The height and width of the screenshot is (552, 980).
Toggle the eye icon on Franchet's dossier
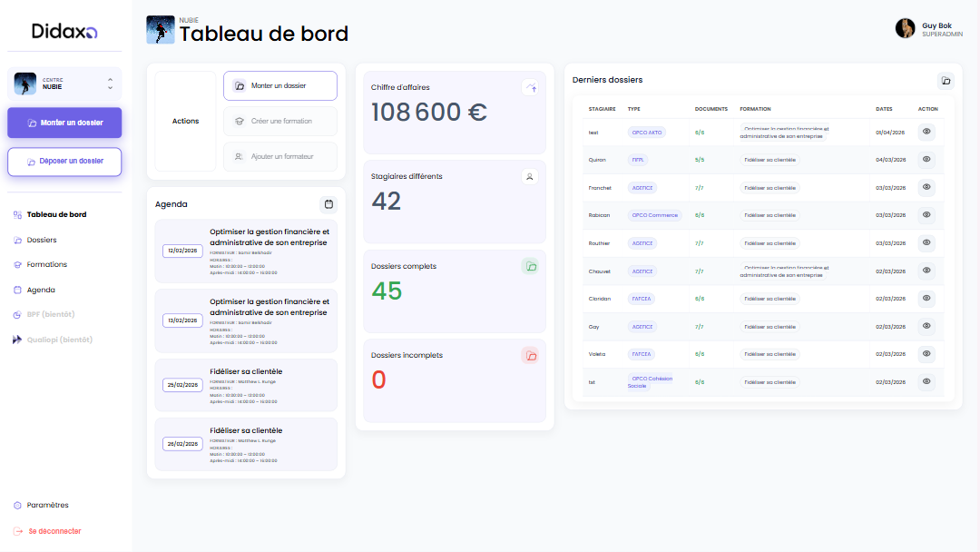[926, 188]
